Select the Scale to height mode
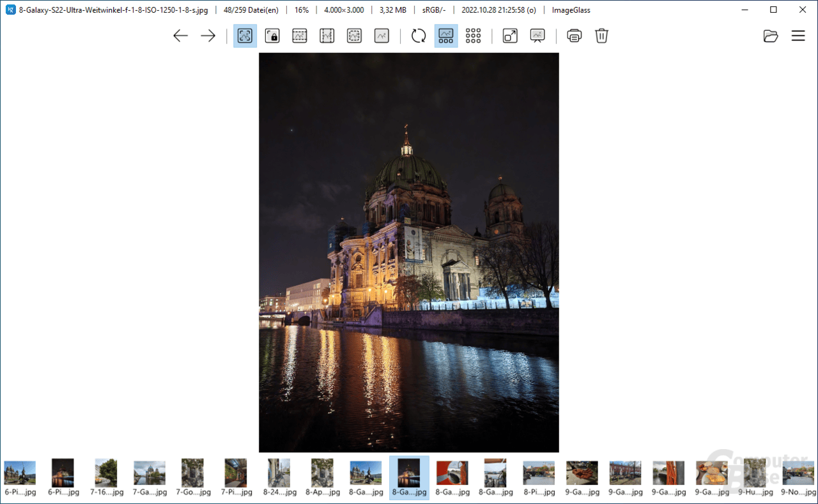 [327, 36]
